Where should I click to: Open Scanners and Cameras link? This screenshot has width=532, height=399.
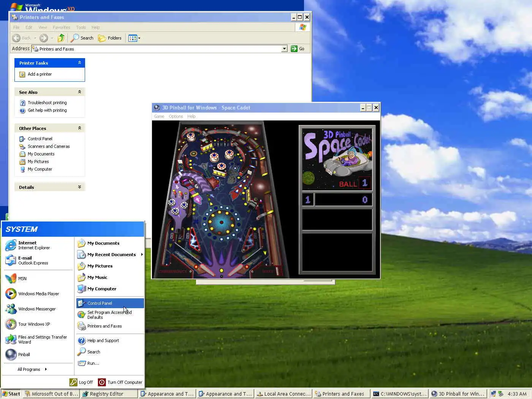point(49,146)
